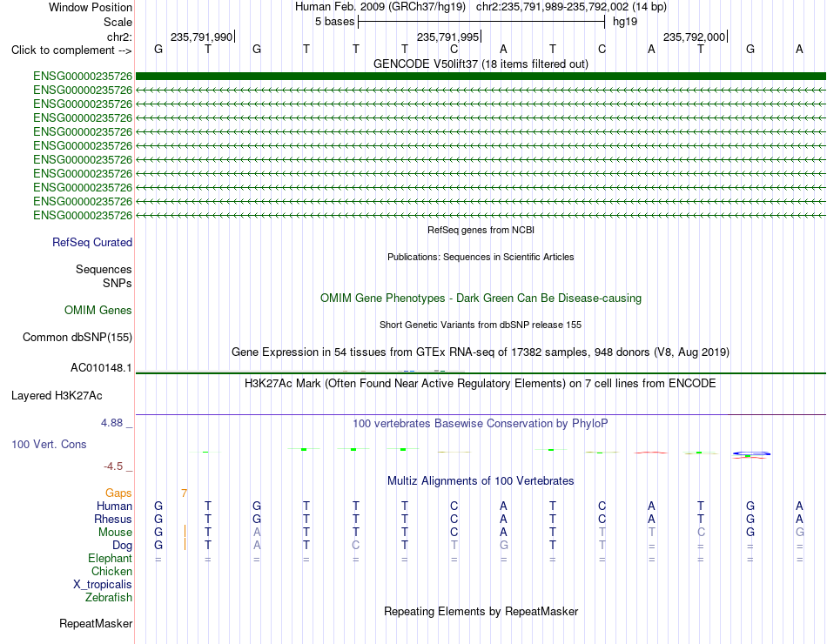This screenshot has width=827, height=644.
Task: Select the Zebrafish alignment row label
Action: (109, 598)
